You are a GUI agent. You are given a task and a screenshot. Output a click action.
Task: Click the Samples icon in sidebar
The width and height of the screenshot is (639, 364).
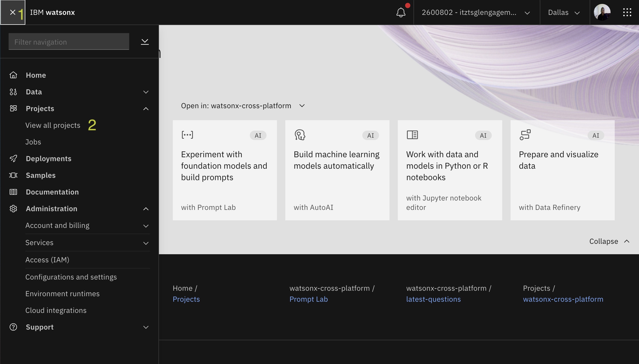(13, 175)
